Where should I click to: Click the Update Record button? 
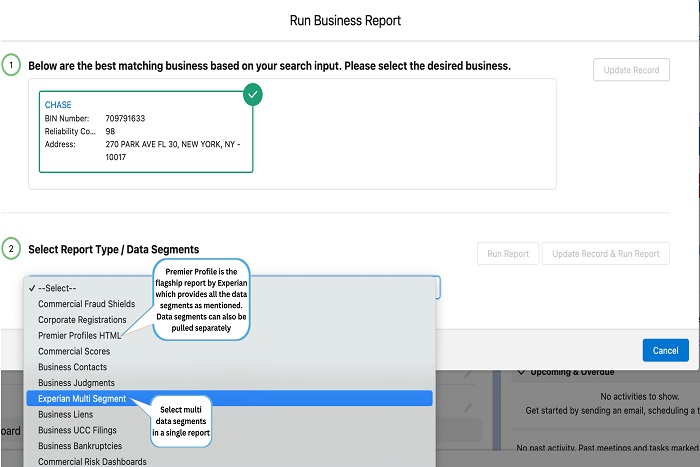(x=631, y=70)
